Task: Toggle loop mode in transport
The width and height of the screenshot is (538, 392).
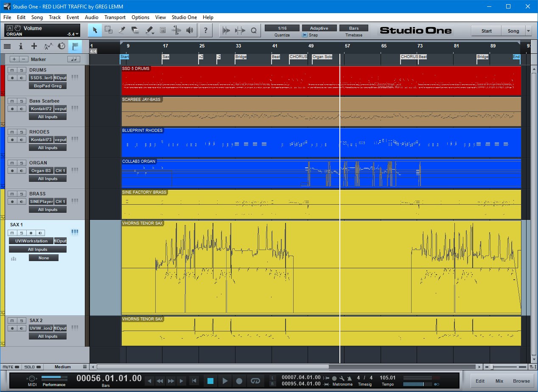Action: pyautogui.click(x=255, y=381)
